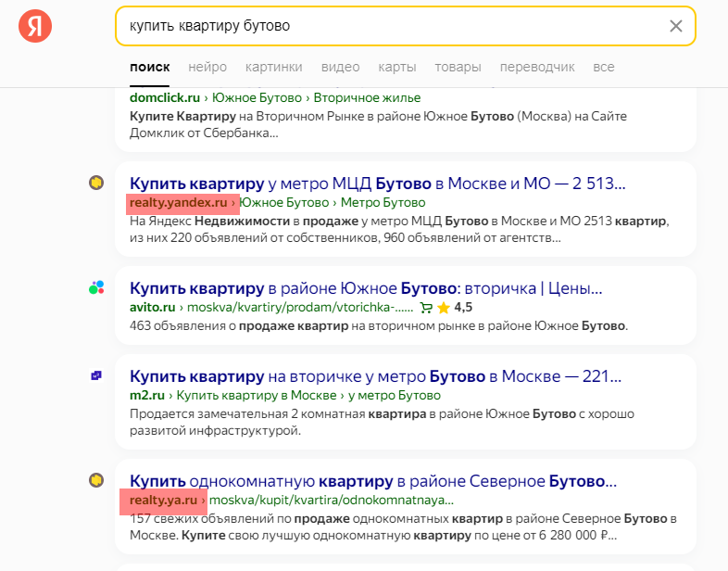728x571 pixels.
Task: Click the yellow star rating icon
Action: pyautogui.click(x=444, y=308)
